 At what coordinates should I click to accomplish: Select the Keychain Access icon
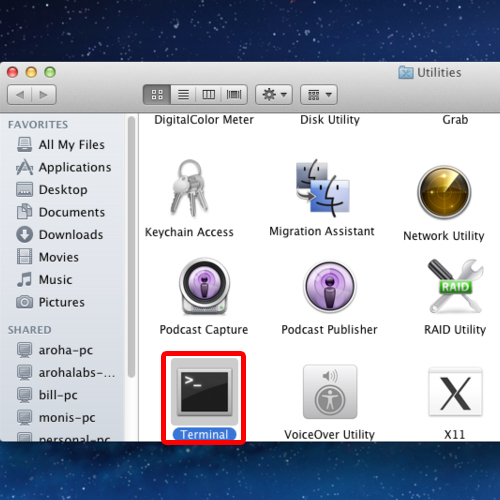click(190, 188)
